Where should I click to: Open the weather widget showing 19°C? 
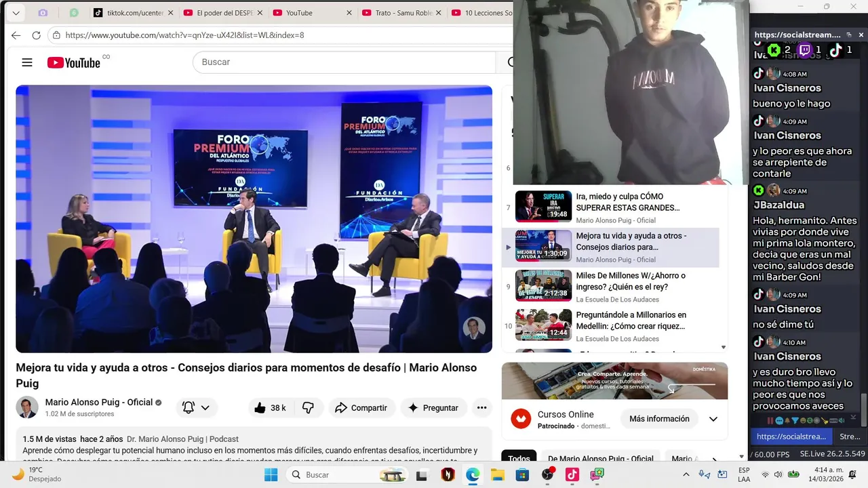point(37,474)
